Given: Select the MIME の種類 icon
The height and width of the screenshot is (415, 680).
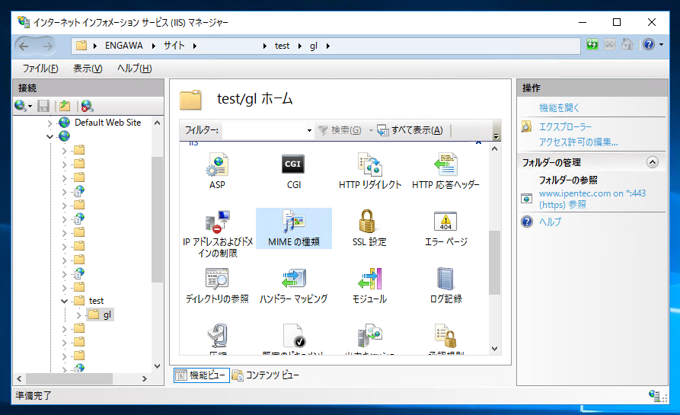Looking at the screenshot, I should pos(294,228).
